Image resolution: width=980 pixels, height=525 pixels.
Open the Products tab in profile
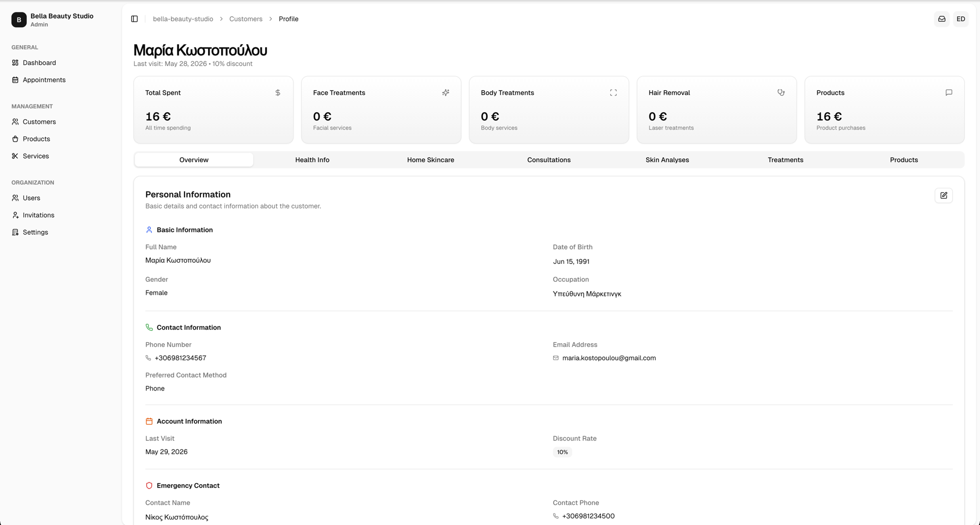[x=904, y=160]
